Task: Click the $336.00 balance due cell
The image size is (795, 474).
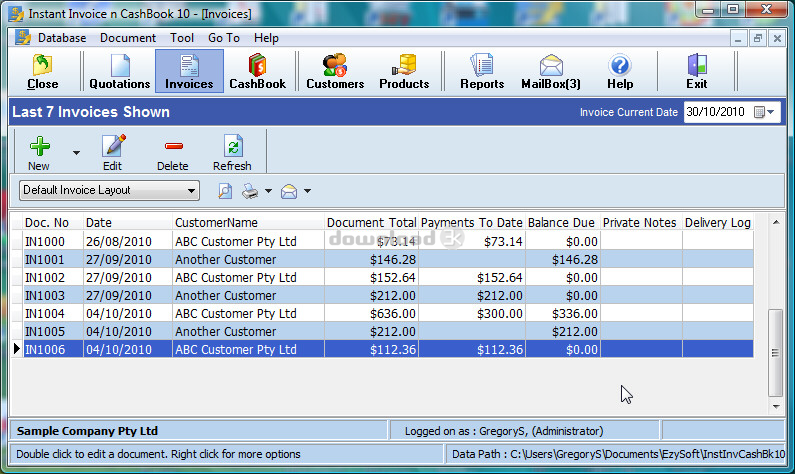Action: point(563,313)
